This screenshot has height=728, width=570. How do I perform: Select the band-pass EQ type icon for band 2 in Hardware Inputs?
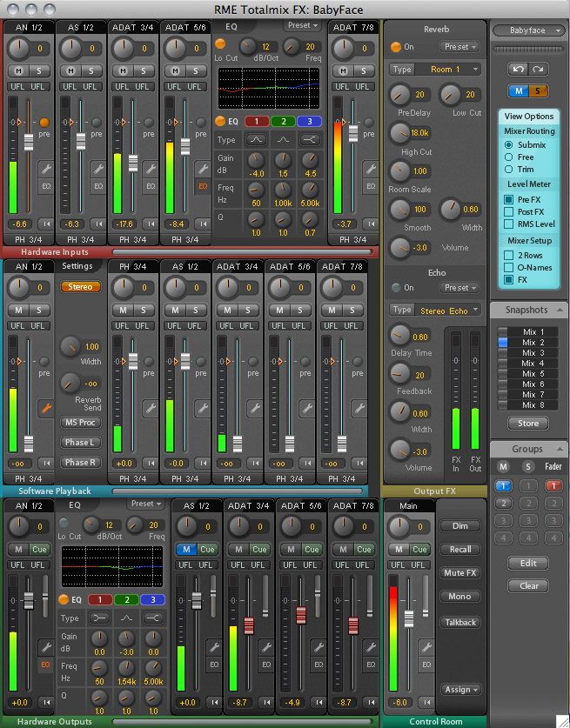[x=283, y=139]
